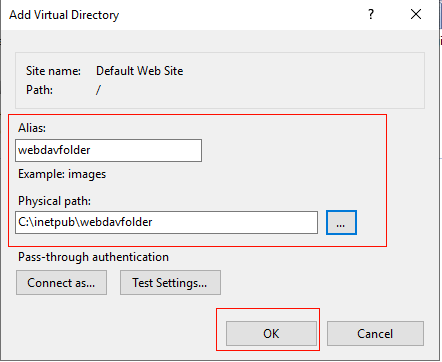This screenshot has height=362, width=442.
Task: Click the 'Example: images' hint text
Action: (62, 174)
